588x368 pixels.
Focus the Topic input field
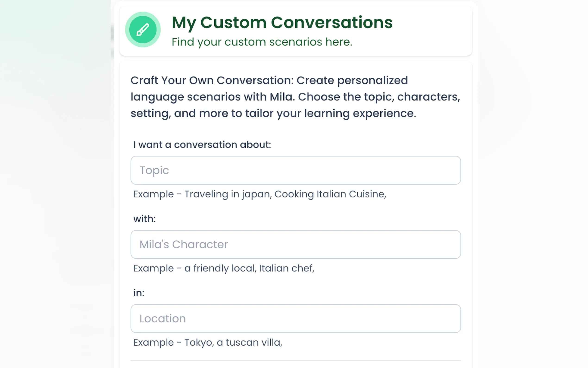point(295,170)
